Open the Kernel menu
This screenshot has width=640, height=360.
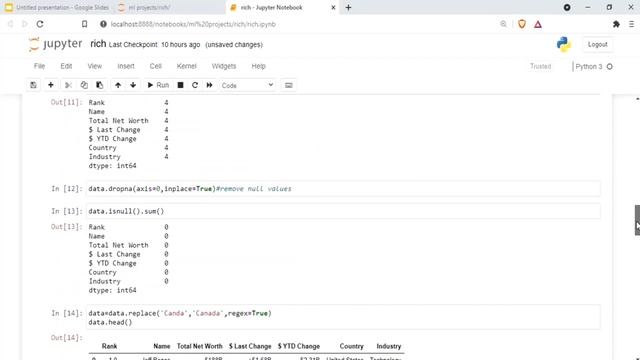[187, 66]
